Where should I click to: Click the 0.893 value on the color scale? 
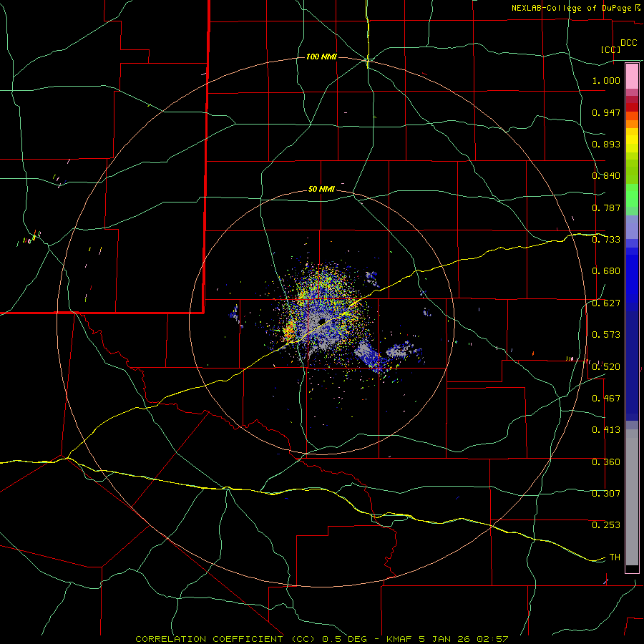[x=606, y=144]
